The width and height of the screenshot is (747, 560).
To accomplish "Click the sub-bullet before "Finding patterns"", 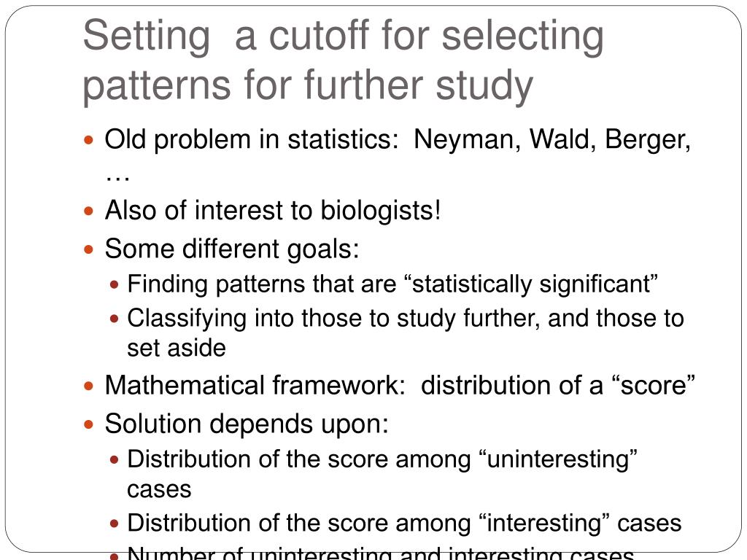I will 114,285.
